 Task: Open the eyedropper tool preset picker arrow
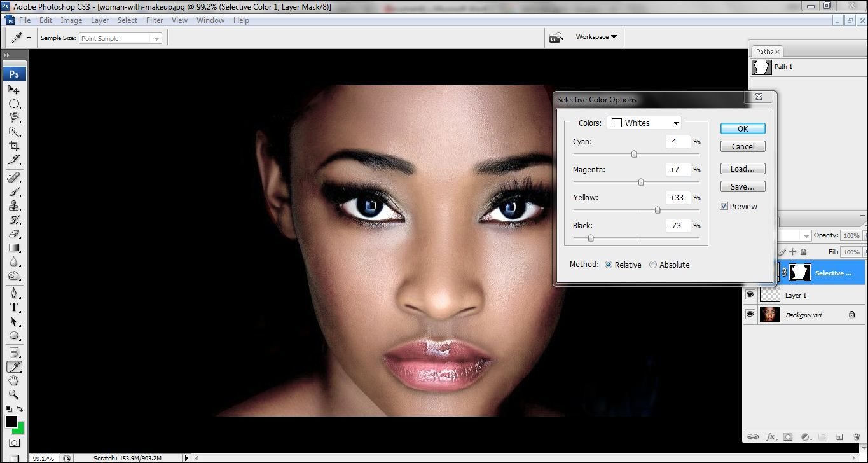coord(29,38)
